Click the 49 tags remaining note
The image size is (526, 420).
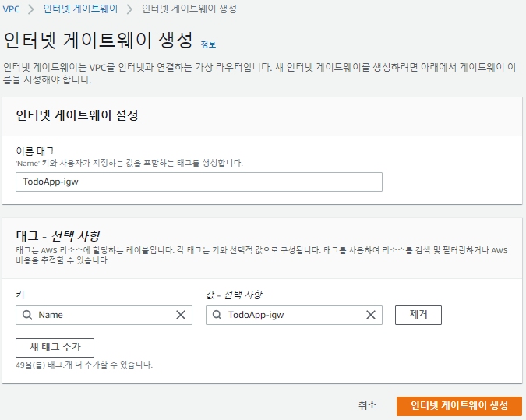tap(84, 365)
